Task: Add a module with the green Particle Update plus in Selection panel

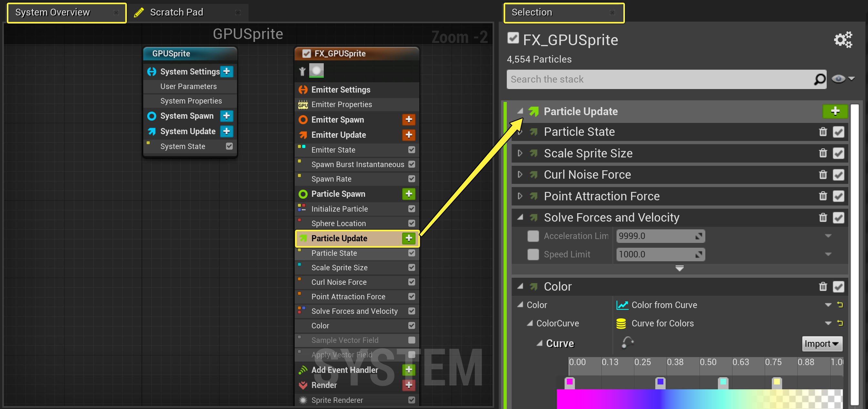Action: [x=835, y=111]
